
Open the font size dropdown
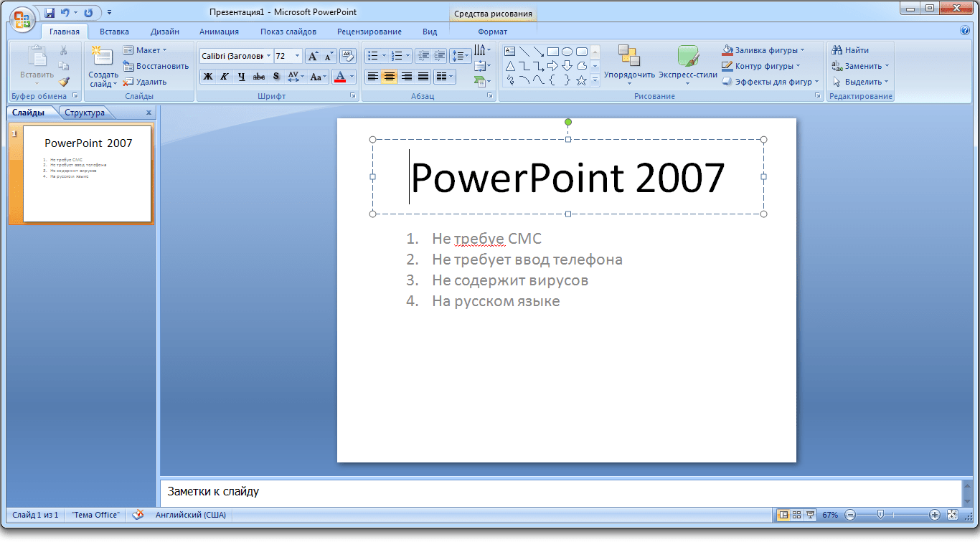297,55
